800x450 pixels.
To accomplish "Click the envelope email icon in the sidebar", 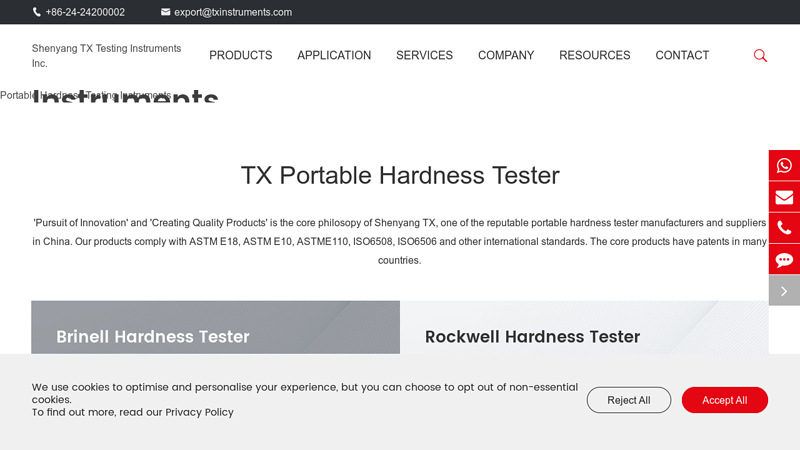I will [x=784, y=197].
